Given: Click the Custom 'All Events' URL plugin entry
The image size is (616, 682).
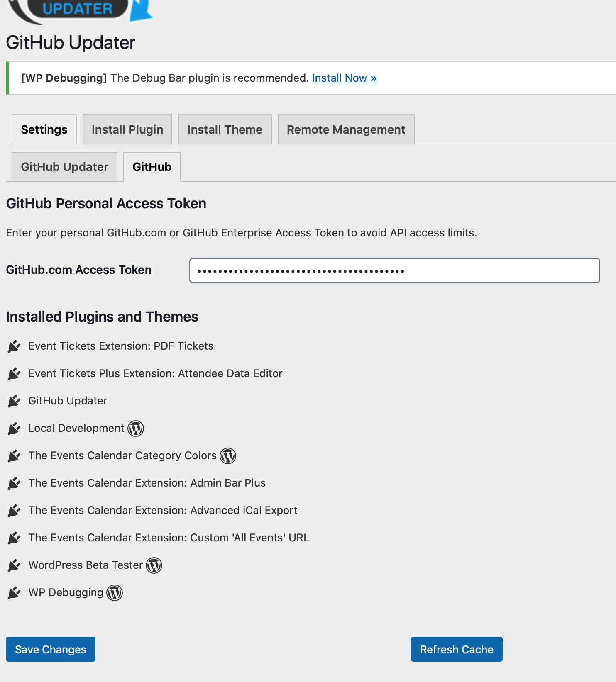Looking at the screenshot, I should 168,538.
